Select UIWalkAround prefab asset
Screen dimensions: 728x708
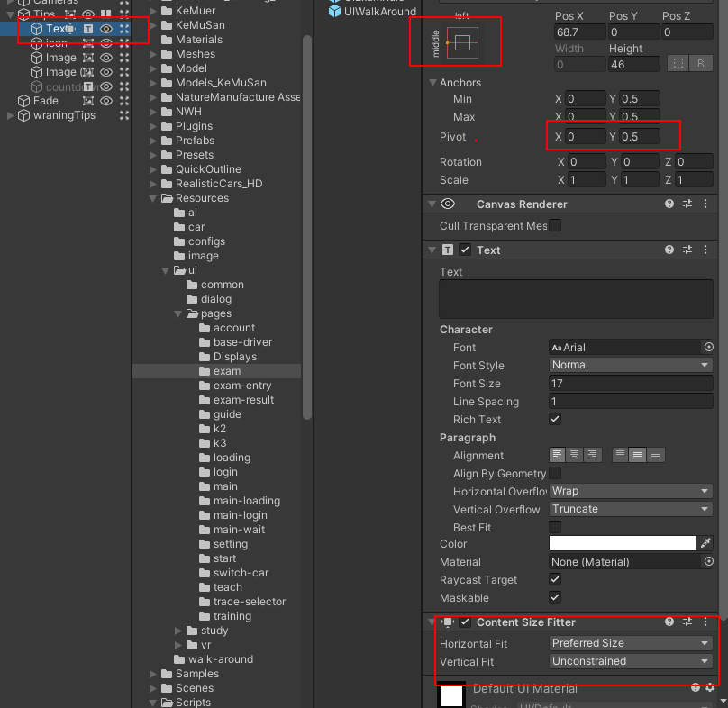pyautogui.click(x=372, y=11)
